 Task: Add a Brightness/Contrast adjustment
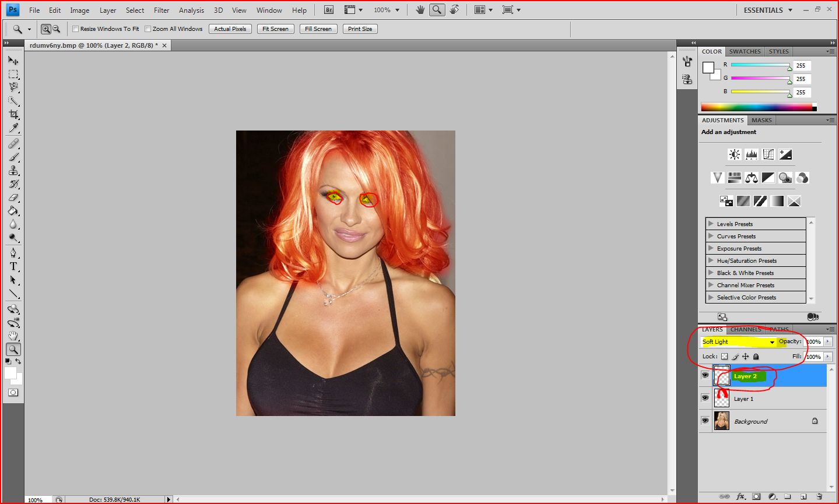[735, 154]
